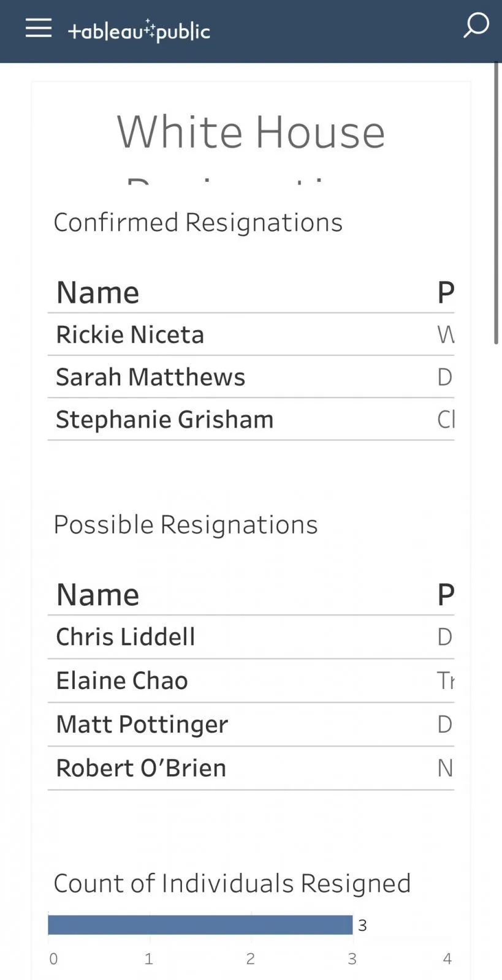Select the Matt Pottinger row
This screenshot has width=502, height=980.
coord(142,724)
